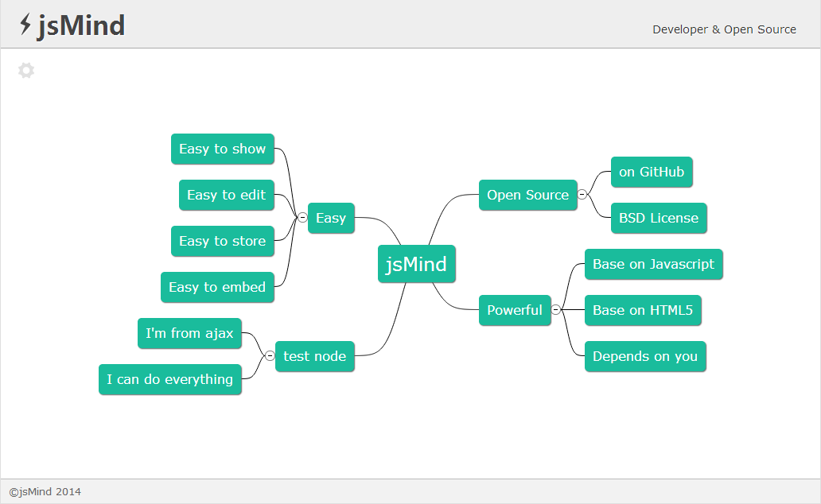
Task: Select the I'm from ajax node
Action: [x=189, y=333]
